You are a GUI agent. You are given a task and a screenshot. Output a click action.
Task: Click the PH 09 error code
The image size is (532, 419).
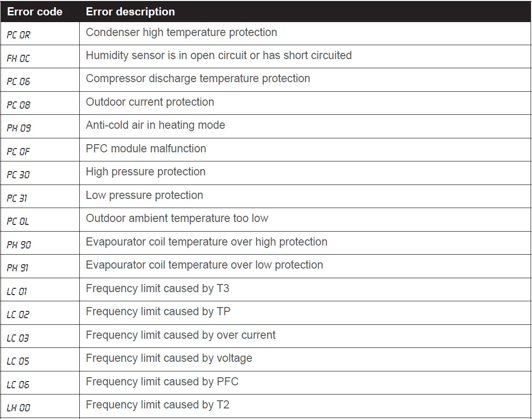(19, 128)
